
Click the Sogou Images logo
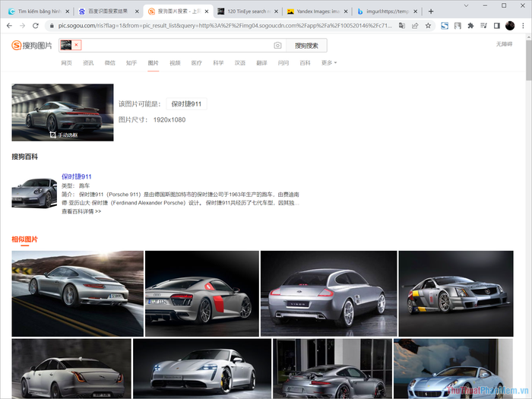pyautogui.click(x=32, y=45)
